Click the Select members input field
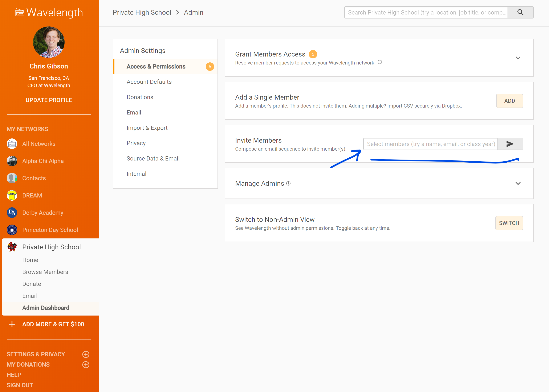This screenshot has height=392, width=549. coord(430,144)
